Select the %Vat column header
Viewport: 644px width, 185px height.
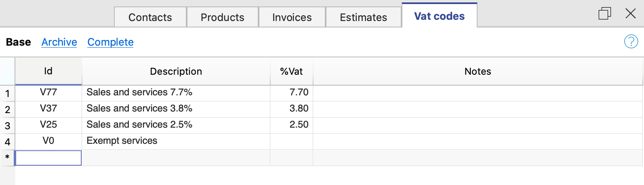291,71
